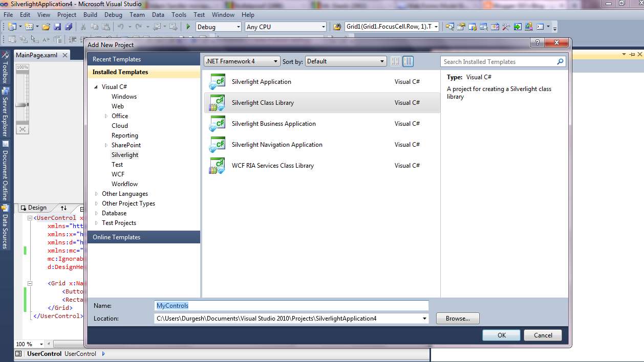Switch template list to Small Icons view
Viewport: 644px width, 362px height.
395,61
